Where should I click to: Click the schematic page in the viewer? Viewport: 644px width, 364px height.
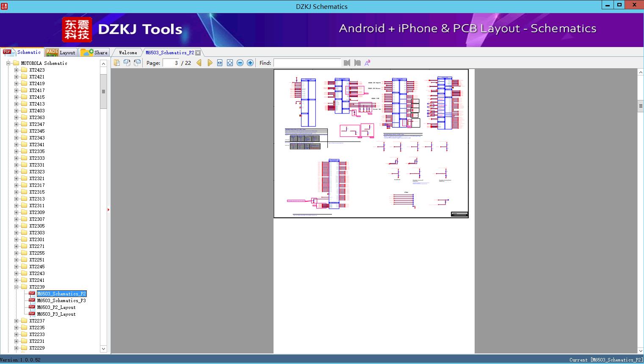click(x=371, y=144)
